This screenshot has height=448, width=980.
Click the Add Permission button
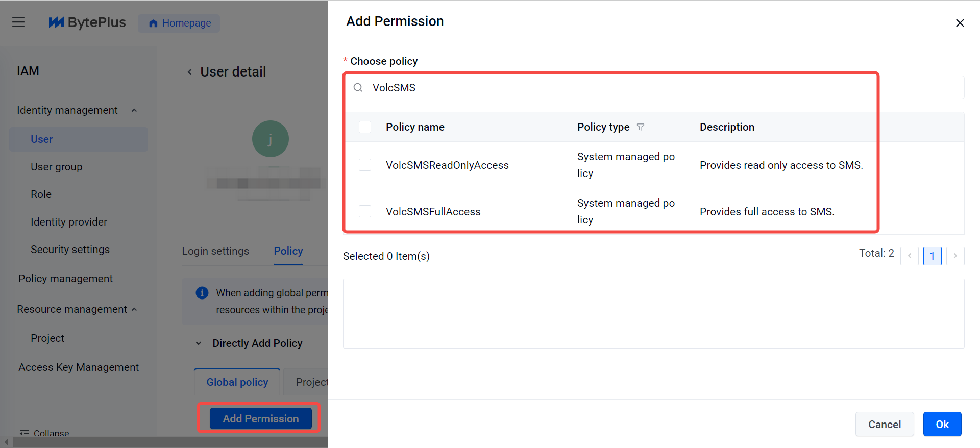(261, 418)
